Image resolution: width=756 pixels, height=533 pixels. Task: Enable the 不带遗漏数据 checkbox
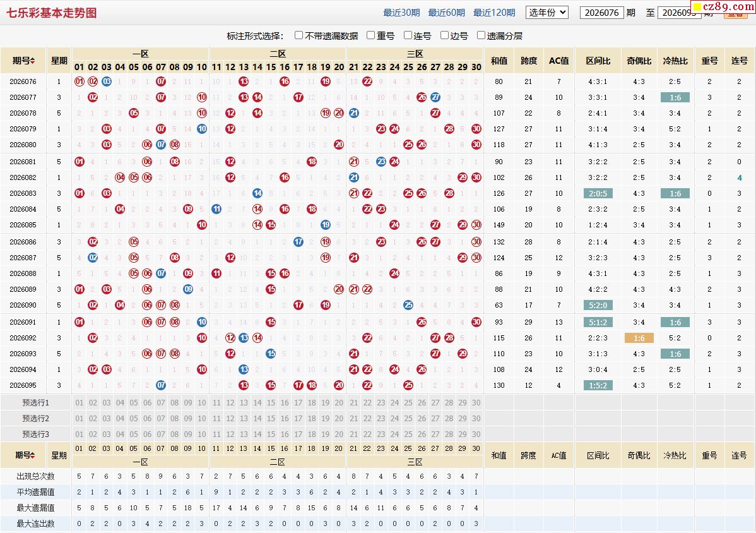click(299, 35)
